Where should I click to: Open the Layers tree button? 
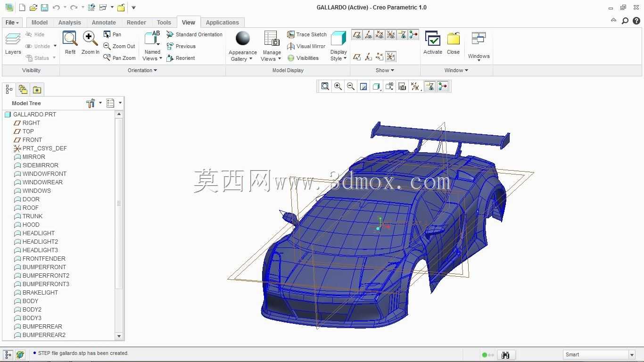pyautogui.click(x=13, y=43)
